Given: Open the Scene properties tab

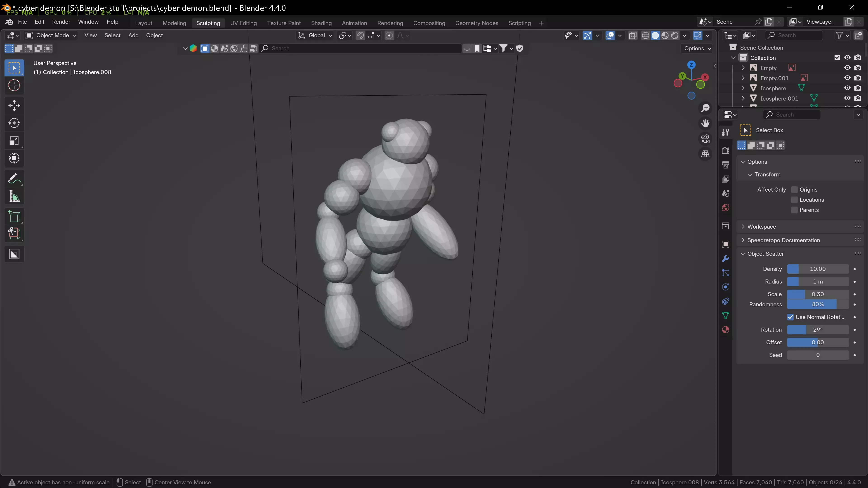Looking at the screenshot, I should pos(725,193).
